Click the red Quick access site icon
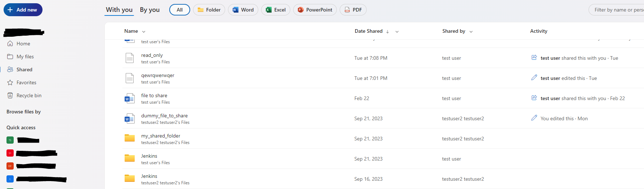644x189 pixels. [10, 153]
